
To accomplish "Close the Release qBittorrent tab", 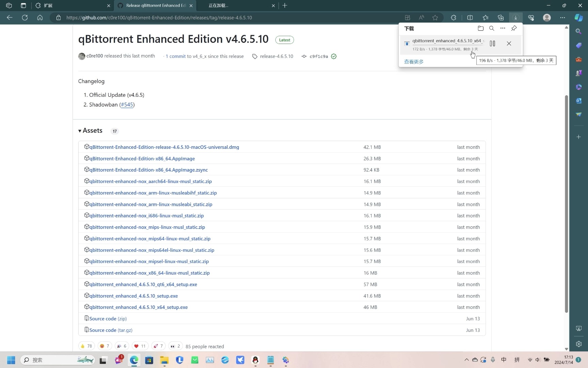I will click(191, 5).
